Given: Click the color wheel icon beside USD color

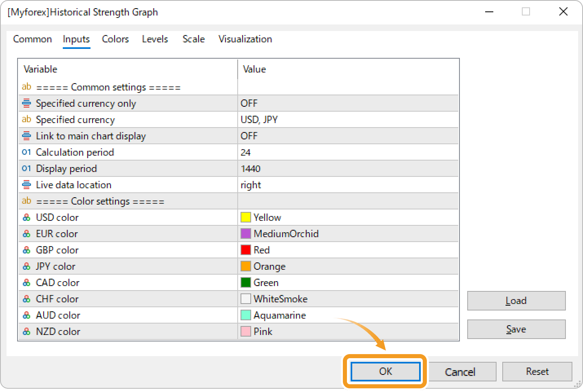Looking at the screenshot, I should 26,217.
